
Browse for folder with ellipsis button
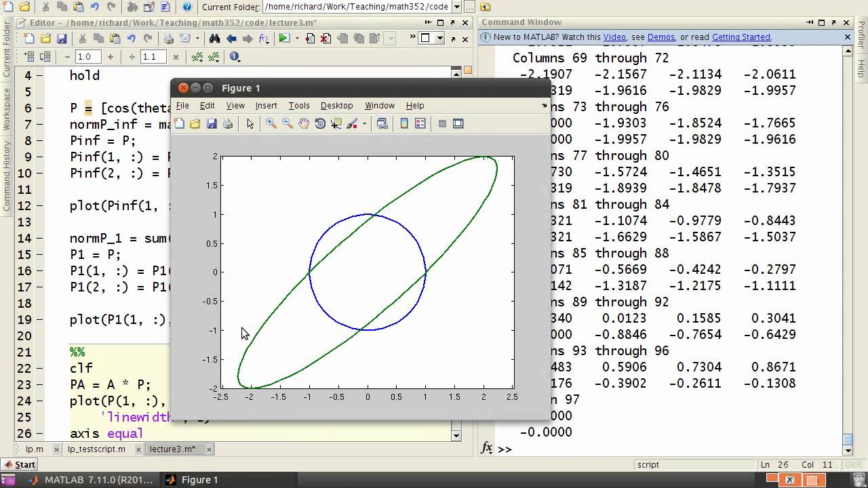[469, 7]
